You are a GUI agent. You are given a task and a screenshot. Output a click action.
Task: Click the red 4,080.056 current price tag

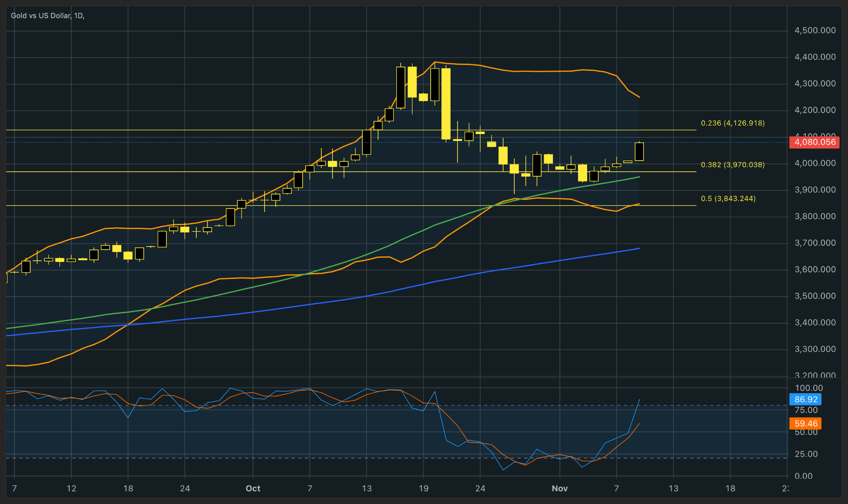[814, 142]
